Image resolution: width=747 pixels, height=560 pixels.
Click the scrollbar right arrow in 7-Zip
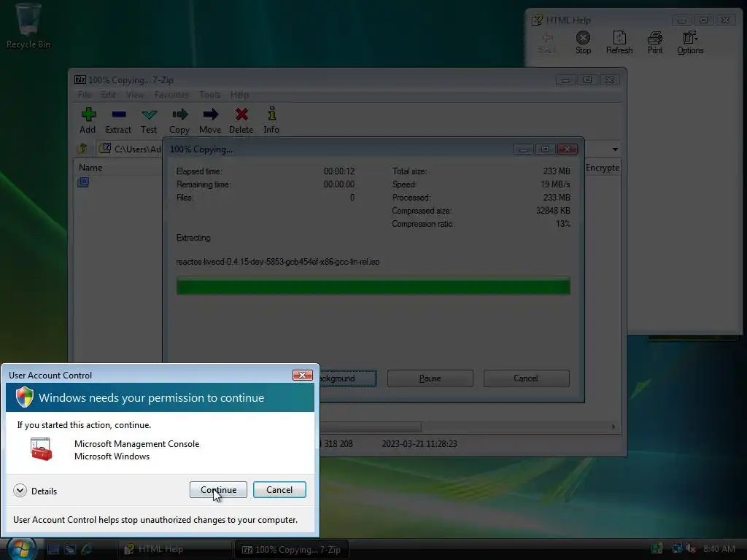pyautogui.click(x=613, y=427)
